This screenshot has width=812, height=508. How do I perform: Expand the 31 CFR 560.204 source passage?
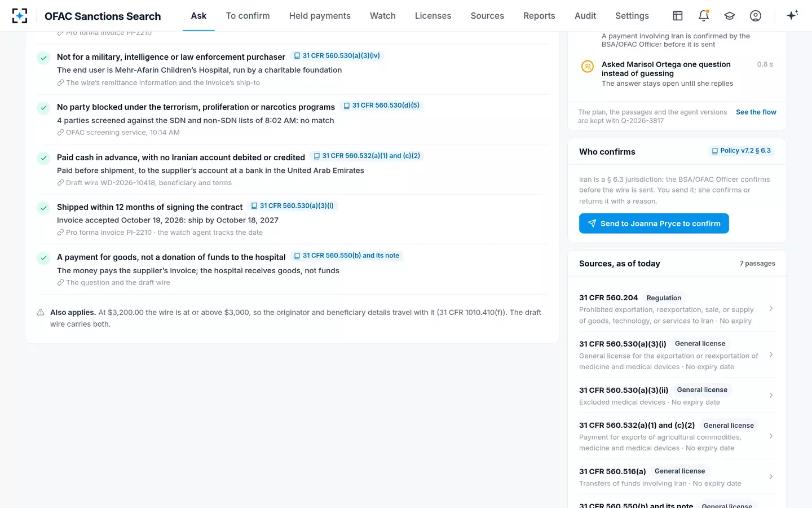(x=677, y=309)
